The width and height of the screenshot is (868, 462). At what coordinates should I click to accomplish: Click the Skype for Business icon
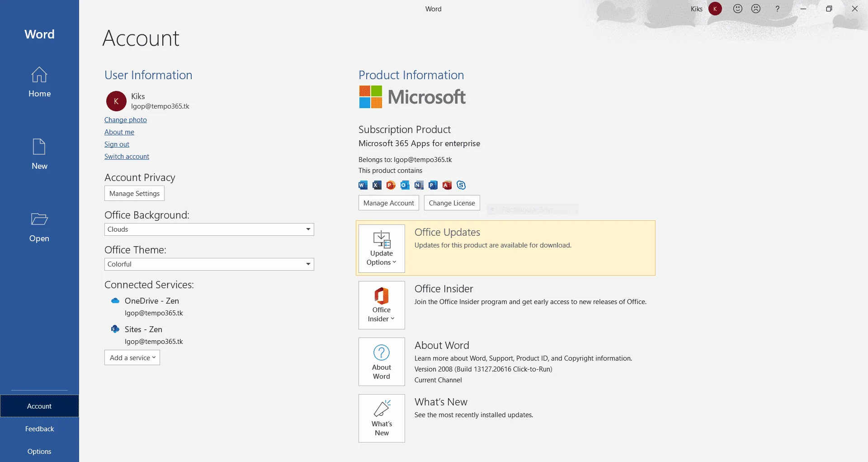(461, 185)
